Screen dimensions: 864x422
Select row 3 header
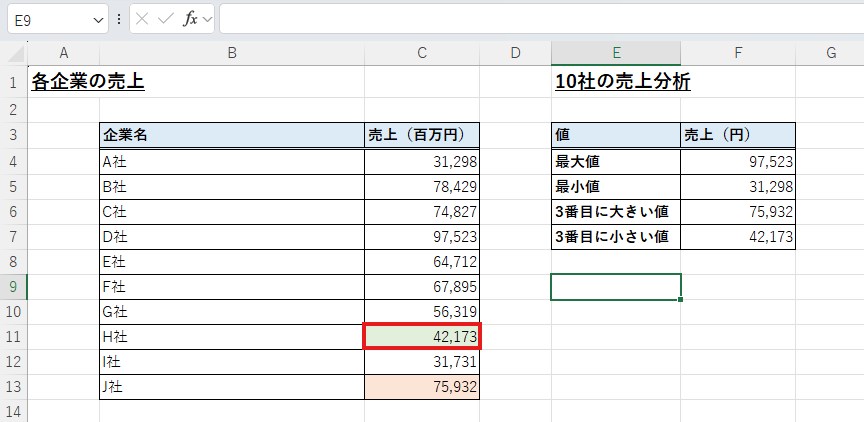(x=13, y=135)
